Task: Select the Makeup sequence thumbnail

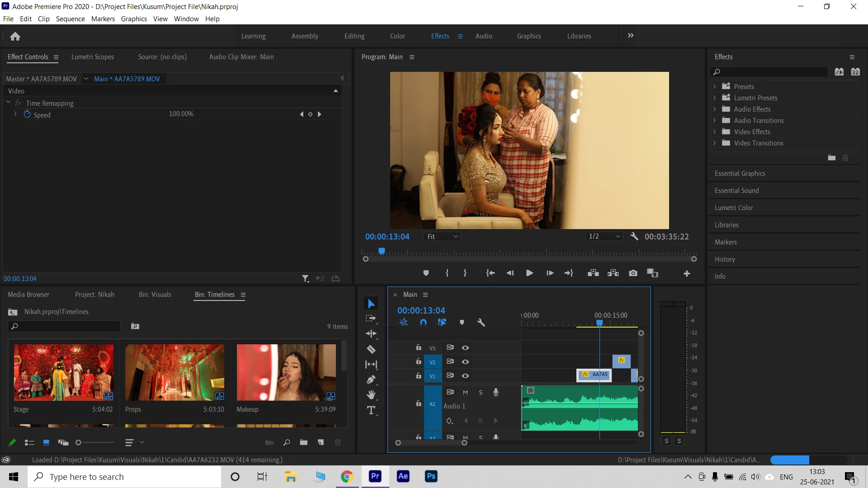Action: point(286,372)
